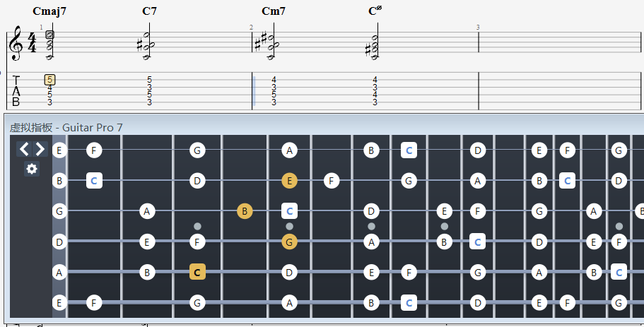Click the C half-diminished chord symbol
644x327 pixels.
tap(375, 11)
